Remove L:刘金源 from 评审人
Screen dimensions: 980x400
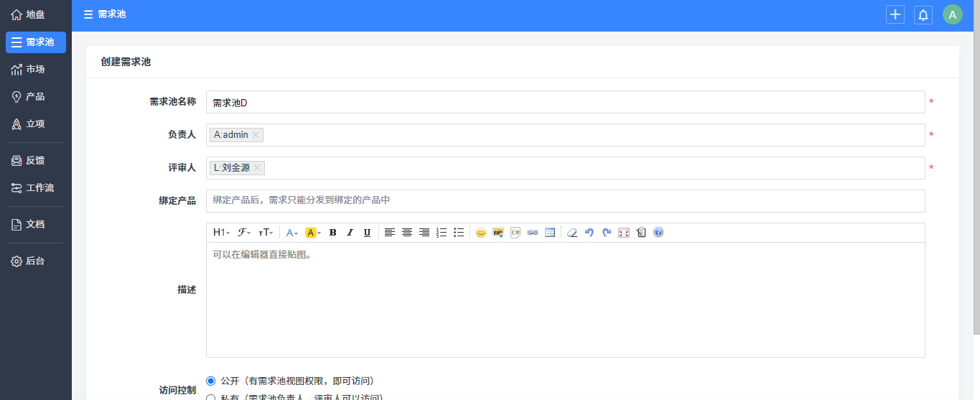257,168
